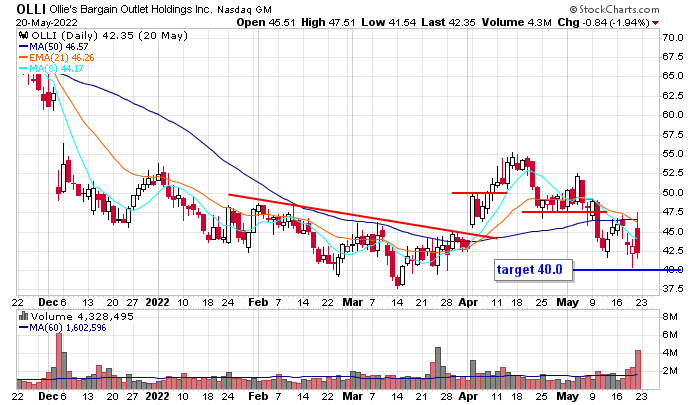
Task: Click the EMA(21) 46.26 legend entry
Action: 62,57
